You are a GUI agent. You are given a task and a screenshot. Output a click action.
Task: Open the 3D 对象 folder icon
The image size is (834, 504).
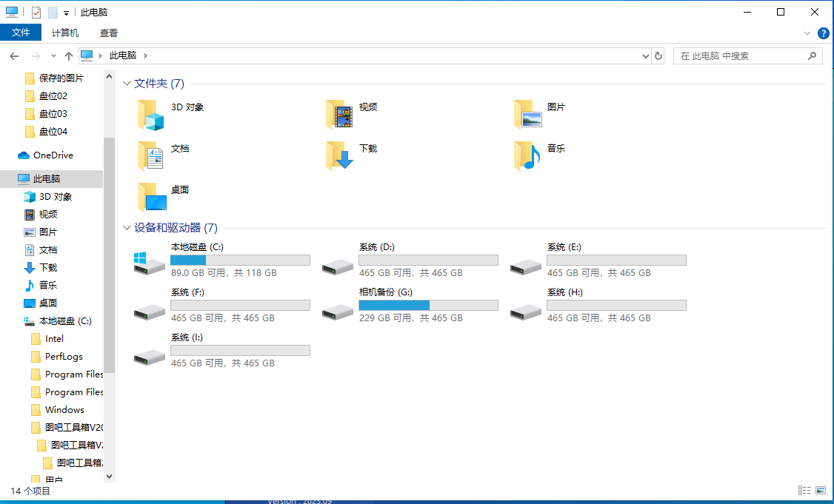click(151, 115)
